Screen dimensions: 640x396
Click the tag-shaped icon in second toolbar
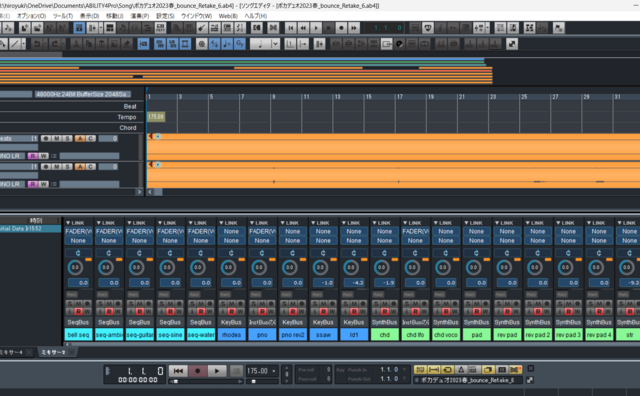pyautogui.click(x=387, y=44)
